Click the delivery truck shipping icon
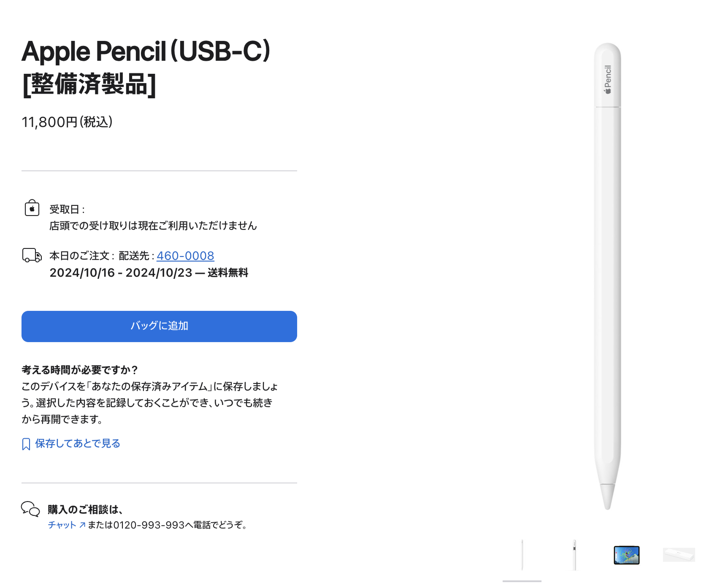Viewport: 720px width, 588px height. pyautogui.click(x=31, y=255)
